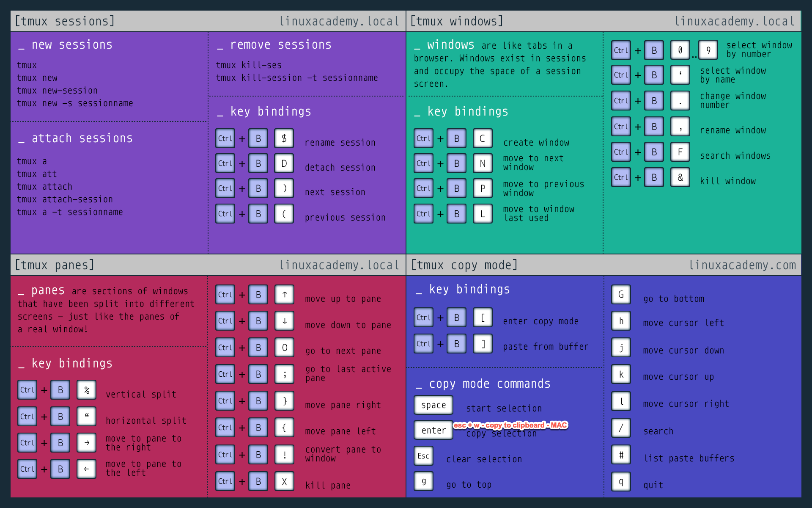The width and height of the screenshot is (812, 508).
Task: Click the 'tmux a -t sessionname' command
Action: tap(70, 212)
